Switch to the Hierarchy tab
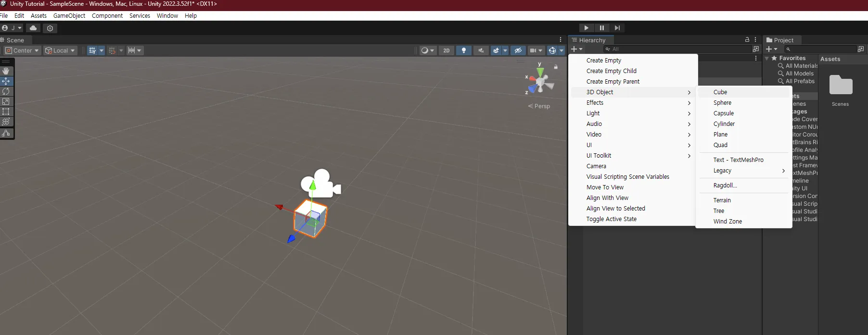868x335 pixels. click(x=591, y=40)
